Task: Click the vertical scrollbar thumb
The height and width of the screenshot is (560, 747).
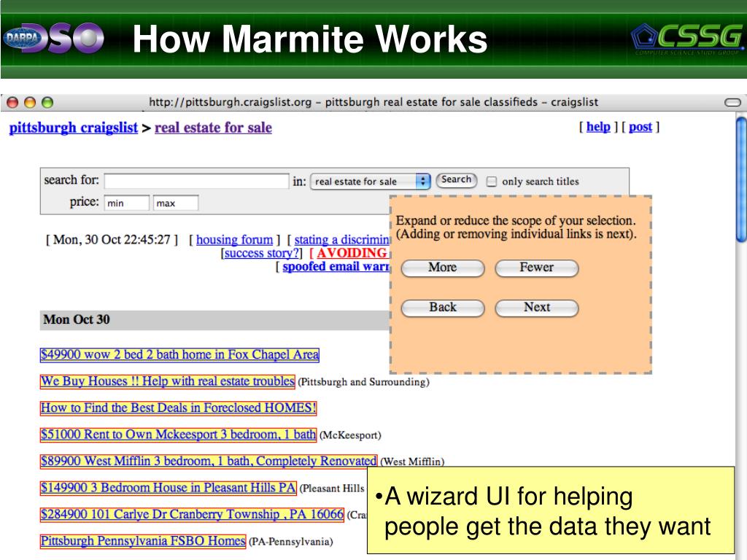Action: (x=741, y=180)
